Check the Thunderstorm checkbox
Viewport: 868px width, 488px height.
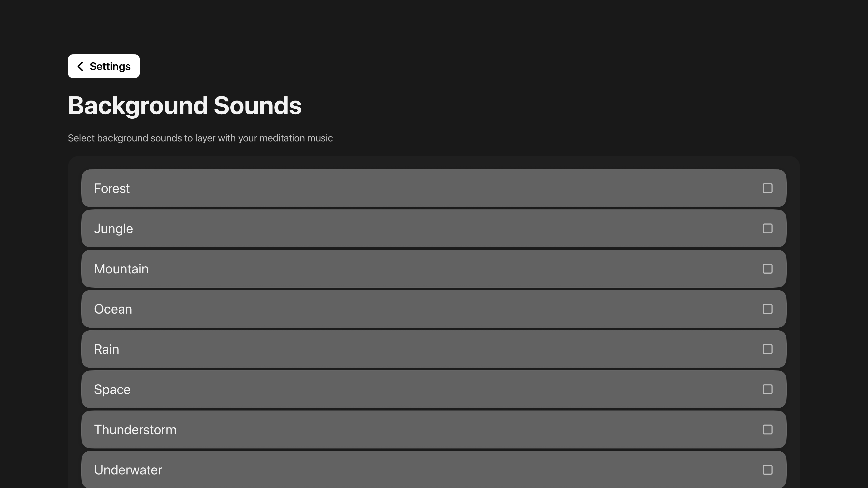pos(767,430)
